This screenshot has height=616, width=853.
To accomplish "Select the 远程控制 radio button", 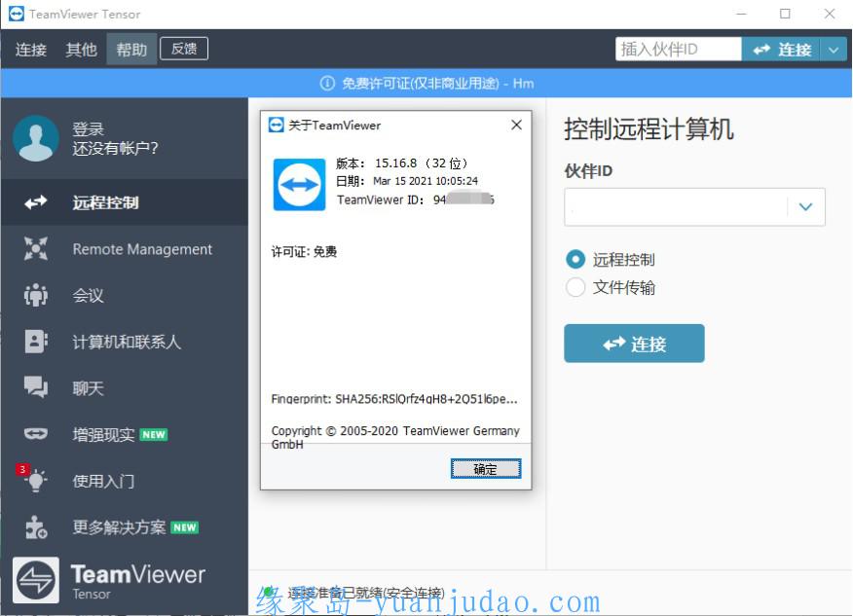I will click(575, 259).
